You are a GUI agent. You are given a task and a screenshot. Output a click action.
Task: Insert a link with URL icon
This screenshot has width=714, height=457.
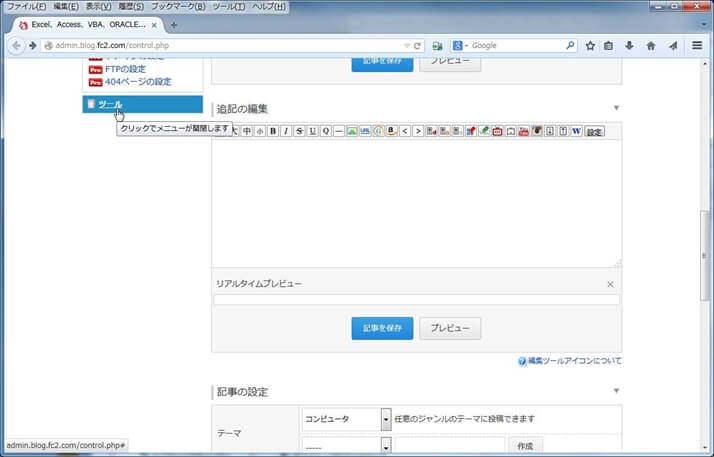click(365, 131)
